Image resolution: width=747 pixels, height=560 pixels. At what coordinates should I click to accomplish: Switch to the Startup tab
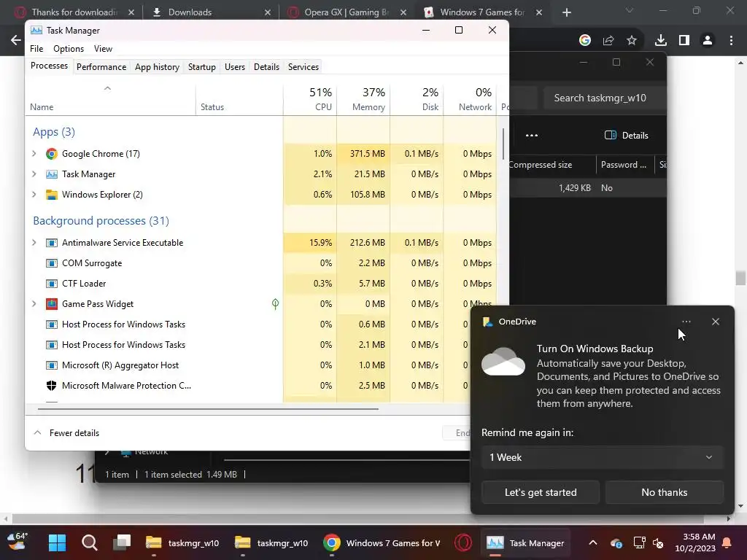[202, 67]
